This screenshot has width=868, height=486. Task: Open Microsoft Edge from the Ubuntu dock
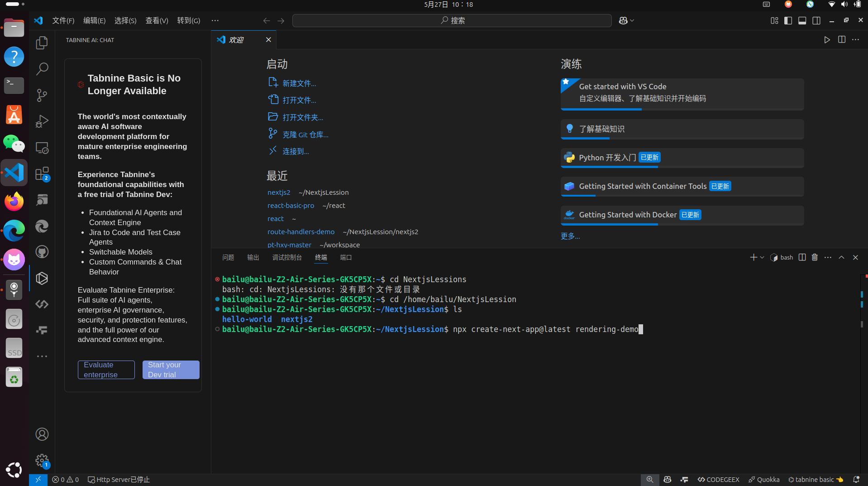coord(14,231)
